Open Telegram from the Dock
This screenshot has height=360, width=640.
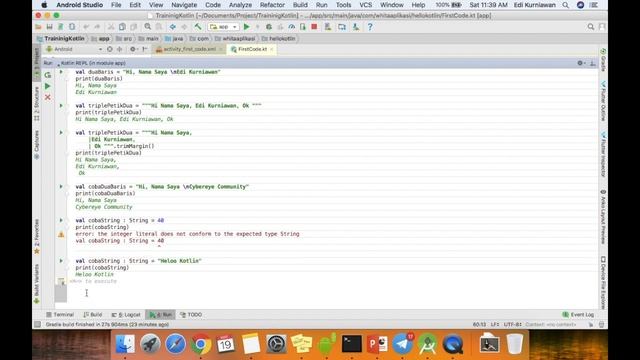402,344
